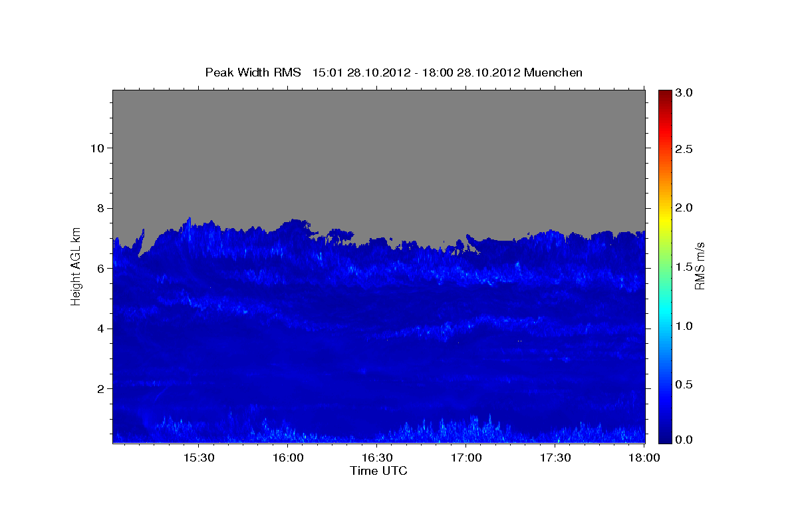This screenshot has width=798, height=532.
Task: Click the colorbar value 2.5
Action: click(685, 149)
